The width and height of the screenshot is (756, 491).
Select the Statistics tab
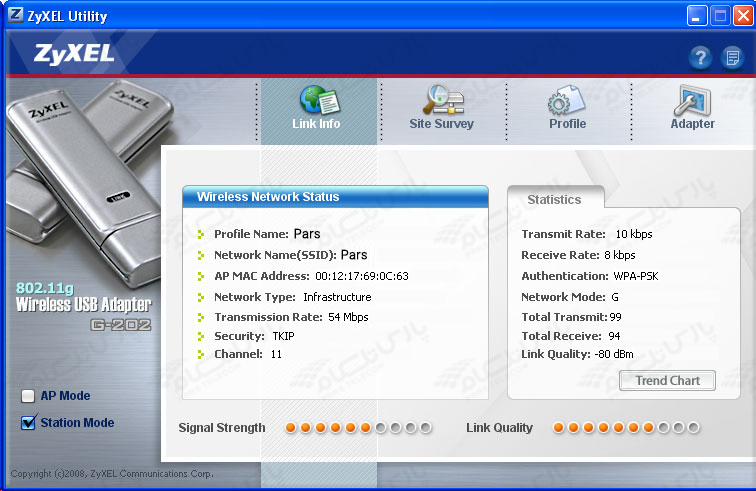tap(554, 199)
